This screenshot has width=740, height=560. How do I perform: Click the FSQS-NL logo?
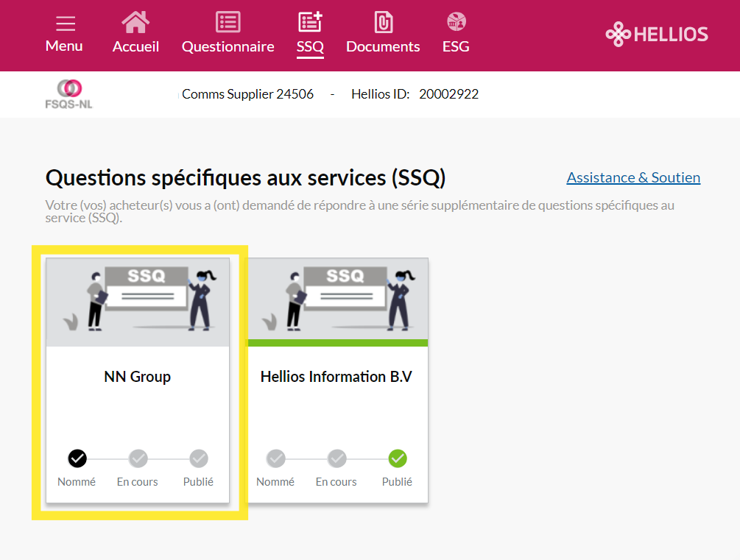pos(69,94)
